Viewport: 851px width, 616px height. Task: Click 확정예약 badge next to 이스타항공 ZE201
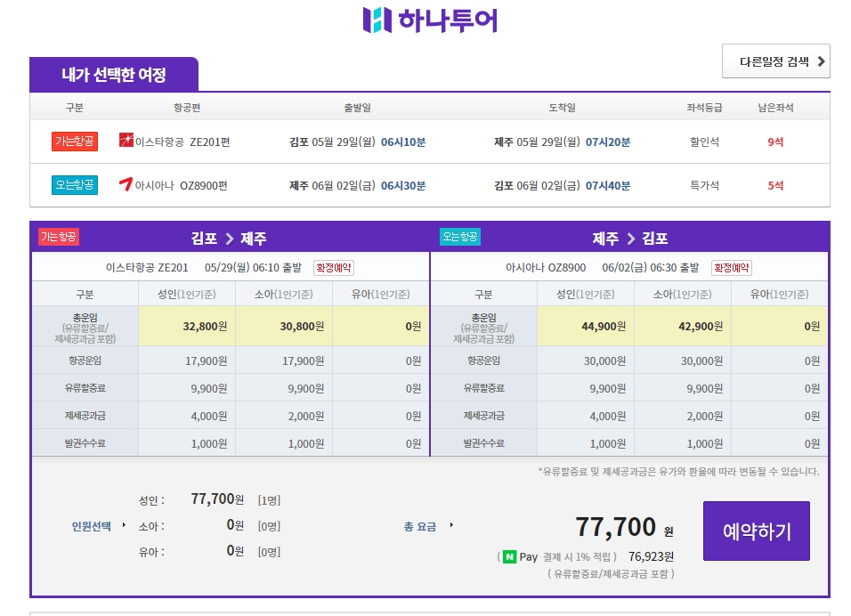334,268
